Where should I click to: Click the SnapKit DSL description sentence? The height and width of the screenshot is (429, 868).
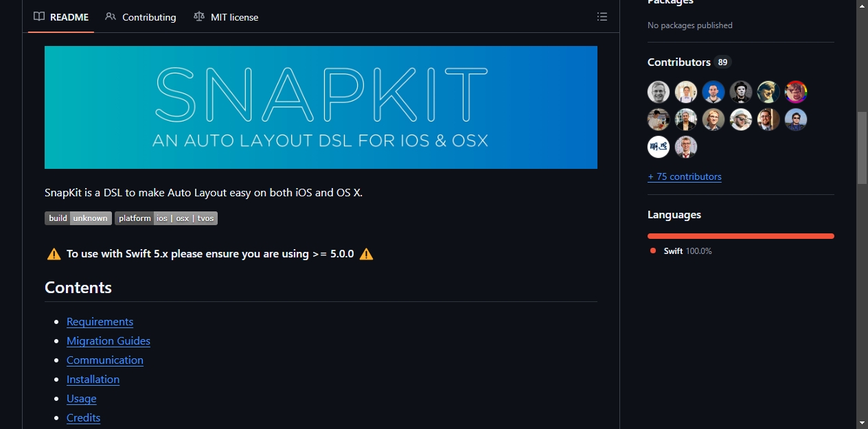203,193
